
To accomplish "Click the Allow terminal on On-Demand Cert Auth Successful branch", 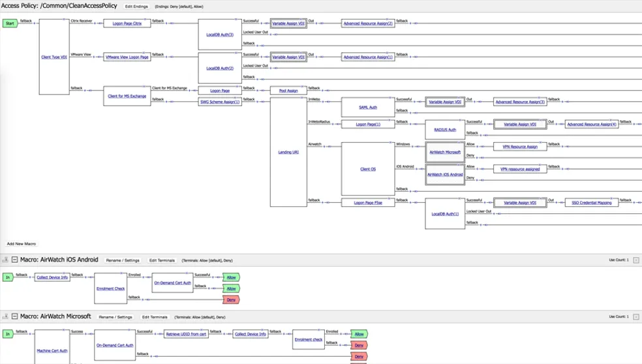I will click(x=232, y=277).
